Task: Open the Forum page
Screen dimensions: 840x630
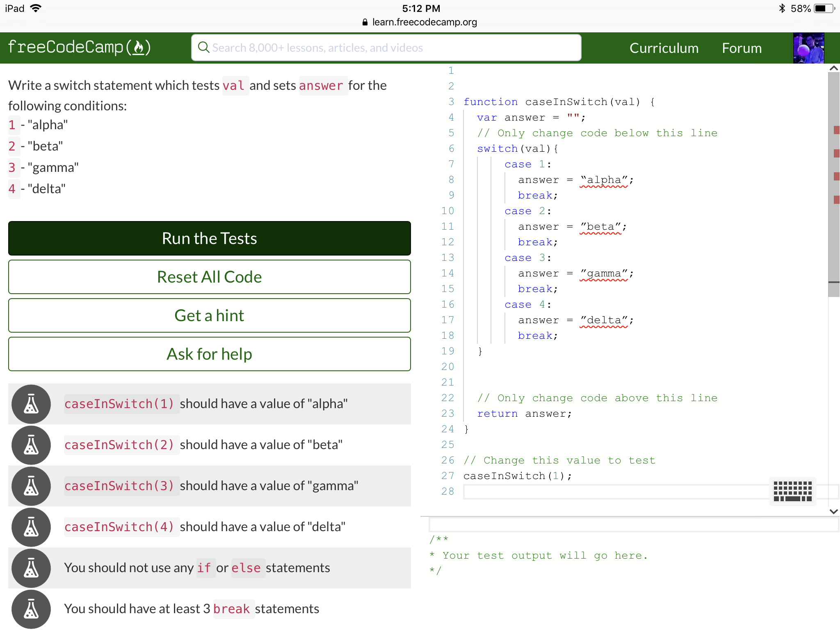Action: 741,48
